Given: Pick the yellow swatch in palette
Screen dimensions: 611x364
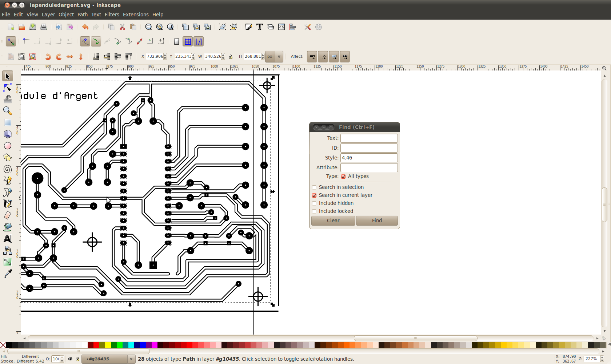Looking at the screenshot, I should (108, 345).
